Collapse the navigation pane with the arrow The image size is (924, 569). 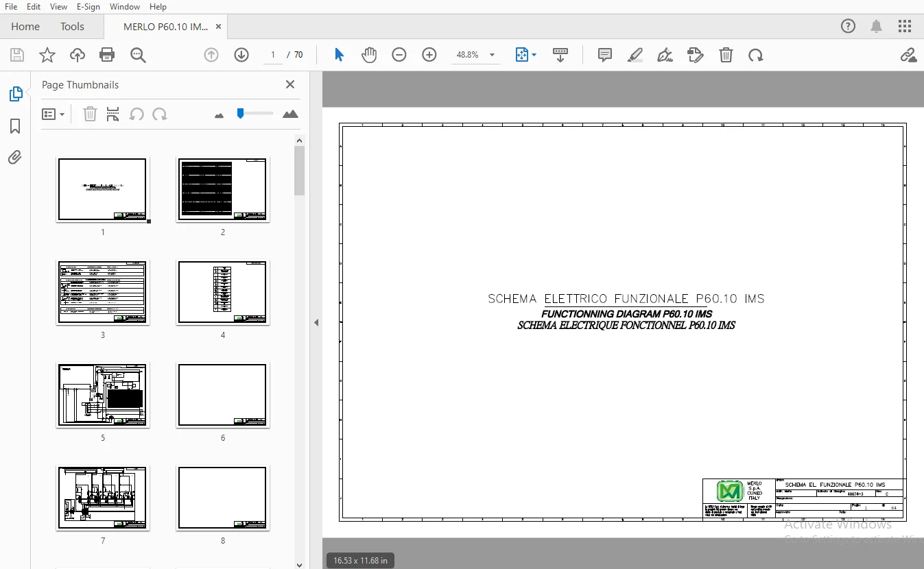click(x=316, y=322)
